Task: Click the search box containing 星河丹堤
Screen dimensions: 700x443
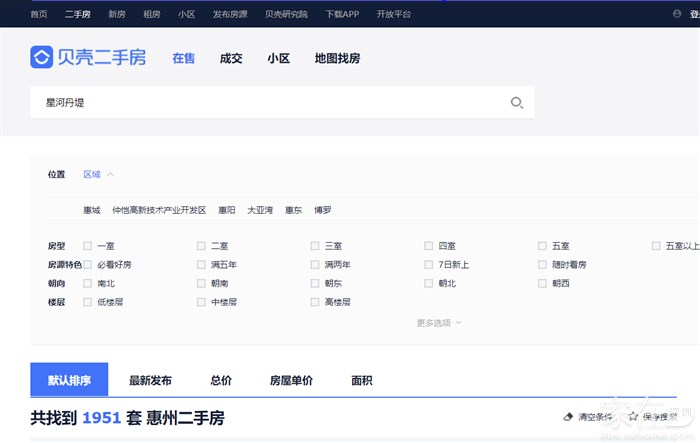Action: [270, 102]
